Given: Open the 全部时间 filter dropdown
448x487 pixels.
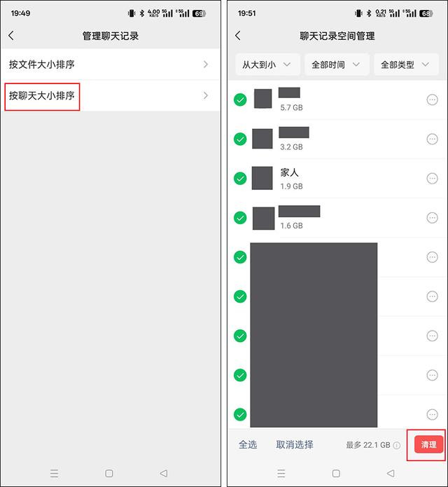Looking at the screenshot, I should [x=337, y=64].
